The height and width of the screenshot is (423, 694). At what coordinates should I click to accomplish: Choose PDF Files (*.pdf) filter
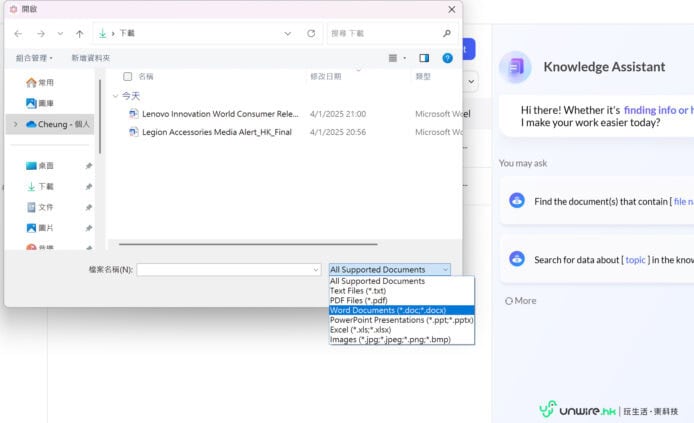[x=402, y=300]
